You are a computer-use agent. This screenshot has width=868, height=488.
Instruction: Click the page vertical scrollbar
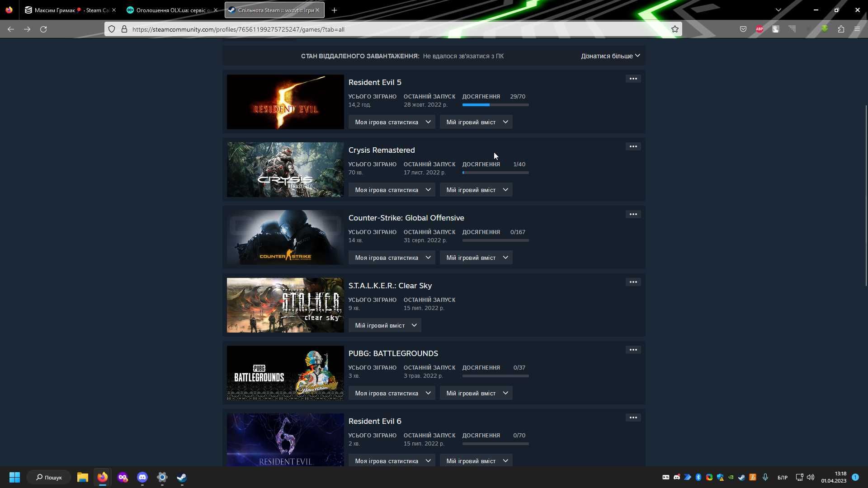(x=866, y=195)
